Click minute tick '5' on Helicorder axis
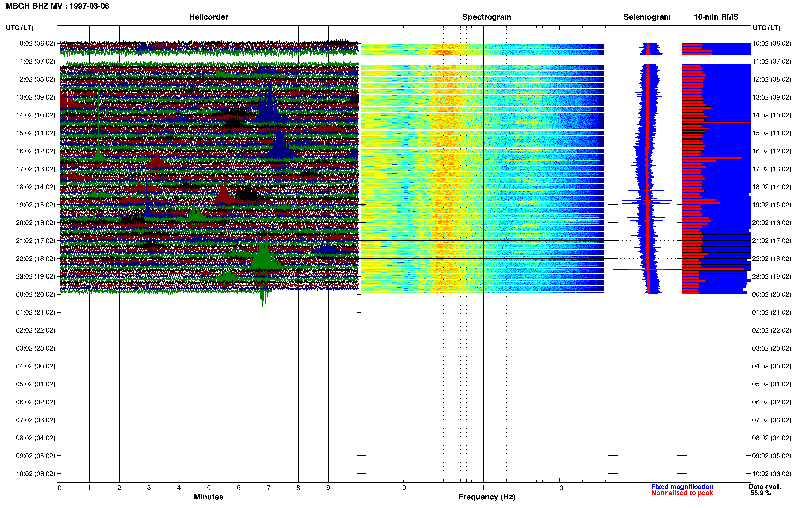Screen dimensions: 812x508 (x=209, y=487)
